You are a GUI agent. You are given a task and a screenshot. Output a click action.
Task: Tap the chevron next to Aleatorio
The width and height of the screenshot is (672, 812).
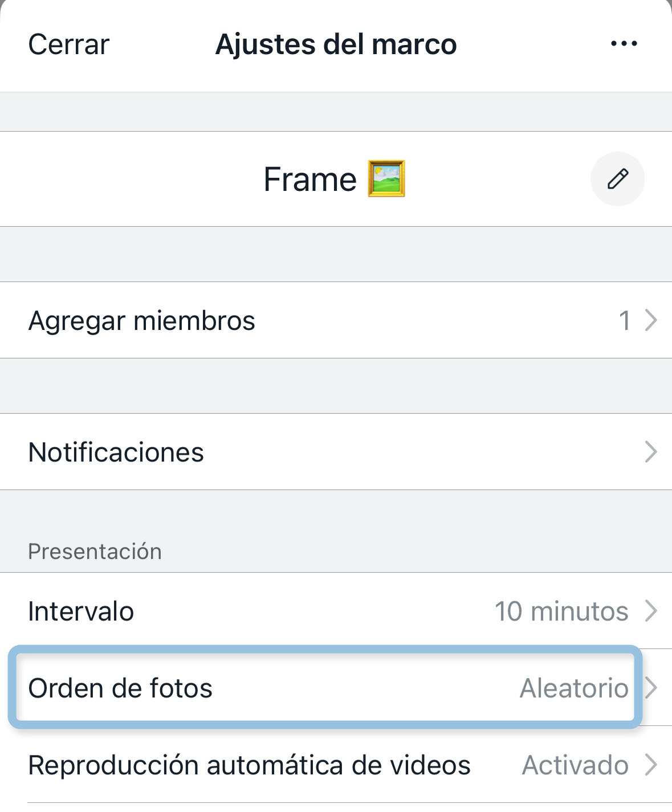651,688
